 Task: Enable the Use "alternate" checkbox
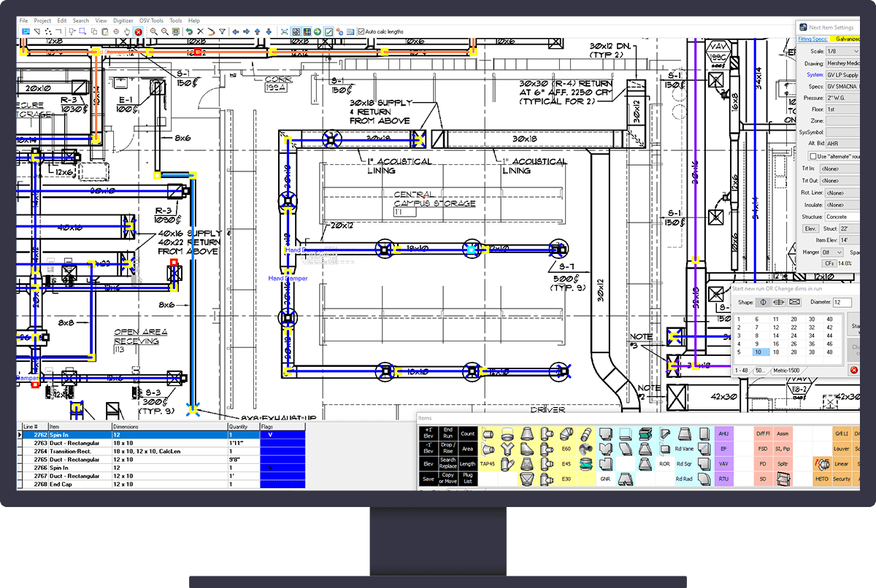(813, 156)
